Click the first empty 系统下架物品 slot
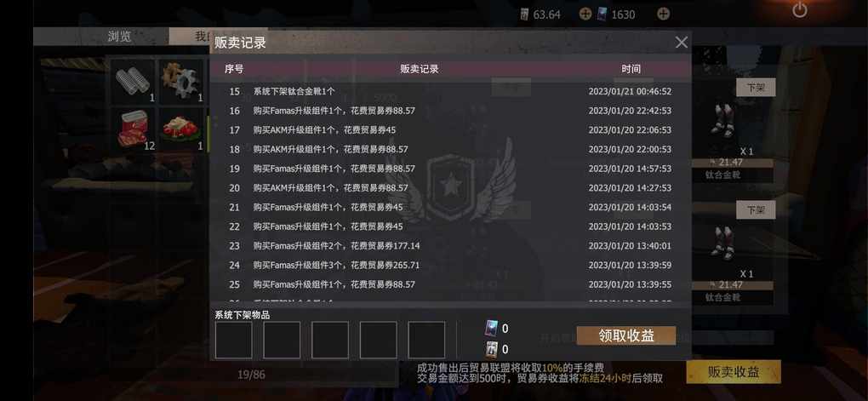This screenshot has width=868, height=401. coord(234,340)
